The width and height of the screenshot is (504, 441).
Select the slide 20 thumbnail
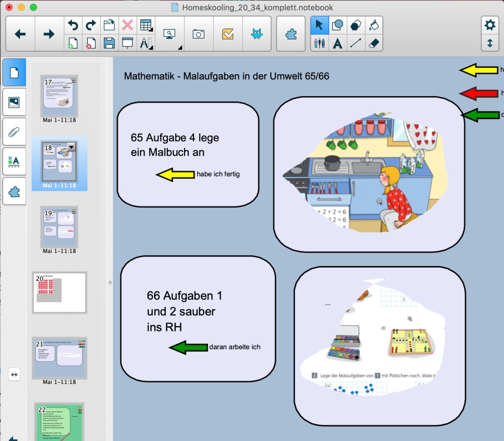[59, 292]
